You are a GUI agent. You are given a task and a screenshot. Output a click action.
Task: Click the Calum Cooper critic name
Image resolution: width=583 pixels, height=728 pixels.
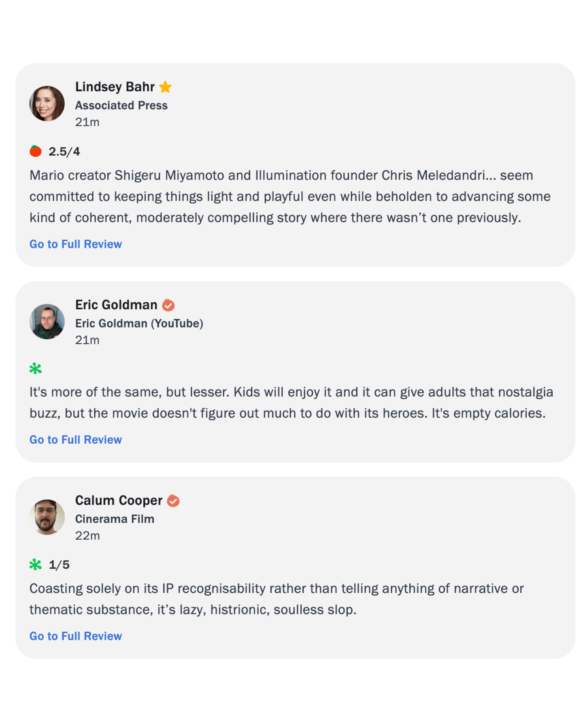(119, 500)
